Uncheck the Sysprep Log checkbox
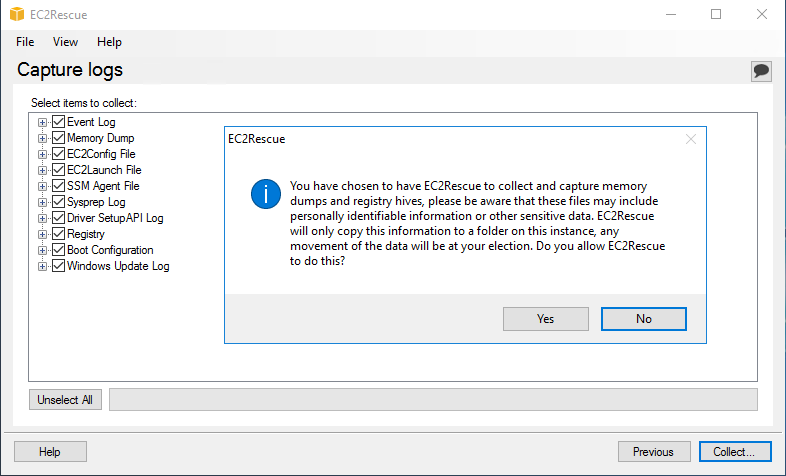The image size is (786, 476). coord(59,202)
